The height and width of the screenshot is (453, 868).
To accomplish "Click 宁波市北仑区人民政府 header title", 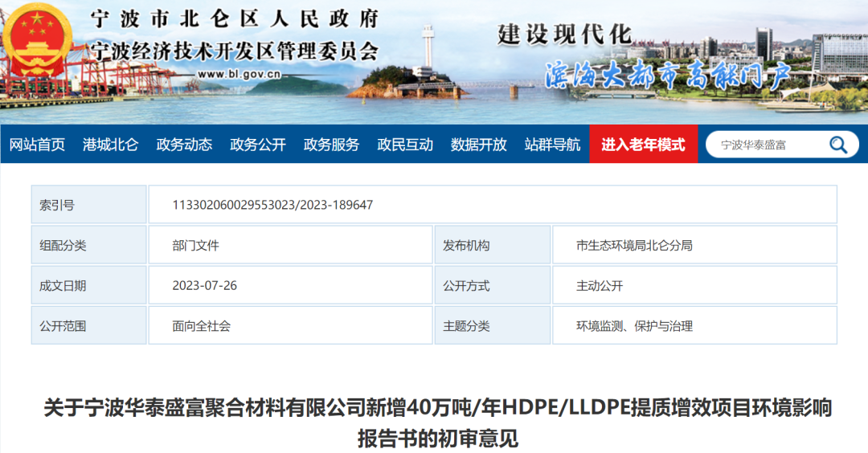I will pos(235,18).
